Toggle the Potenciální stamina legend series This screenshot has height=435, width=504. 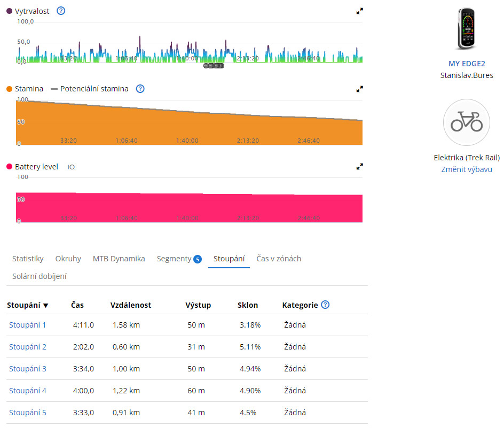[89, 89]
